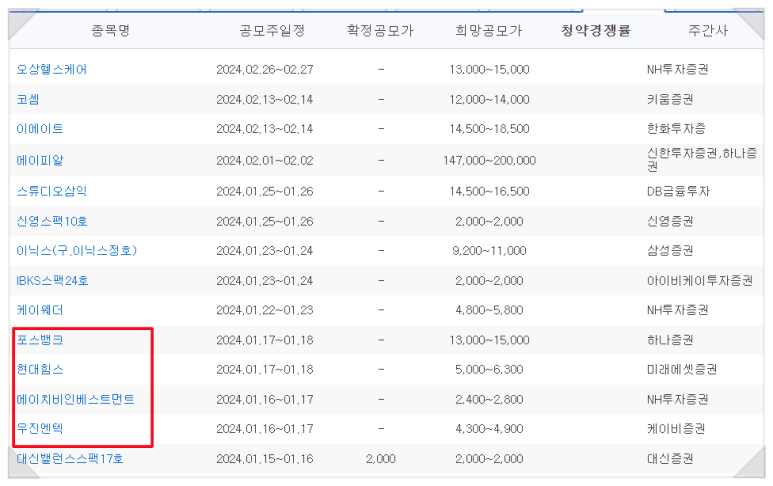Click the 주간사 column header

click(x=708, y=31)
